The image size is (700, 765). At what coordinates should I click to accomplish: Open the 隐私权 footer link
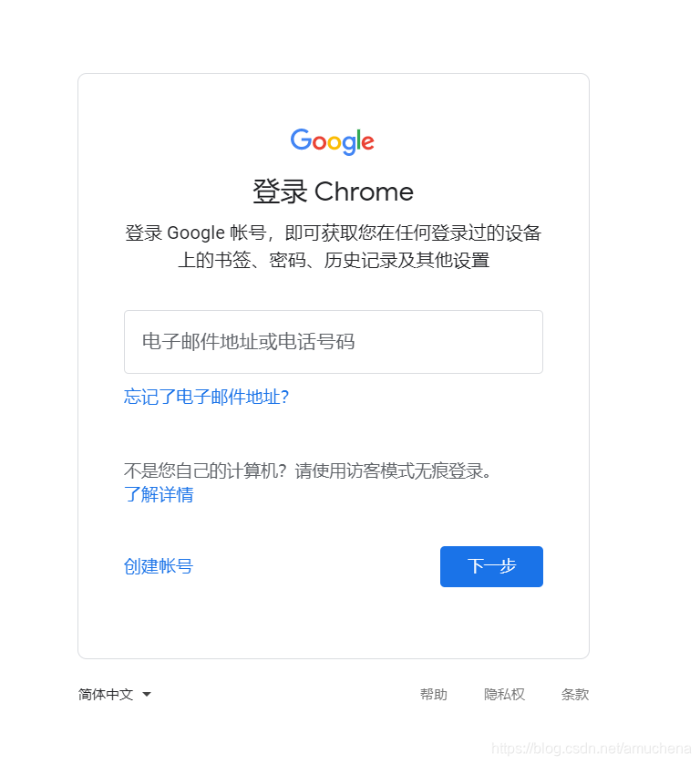pyautogui.click(x=504, y=694)
